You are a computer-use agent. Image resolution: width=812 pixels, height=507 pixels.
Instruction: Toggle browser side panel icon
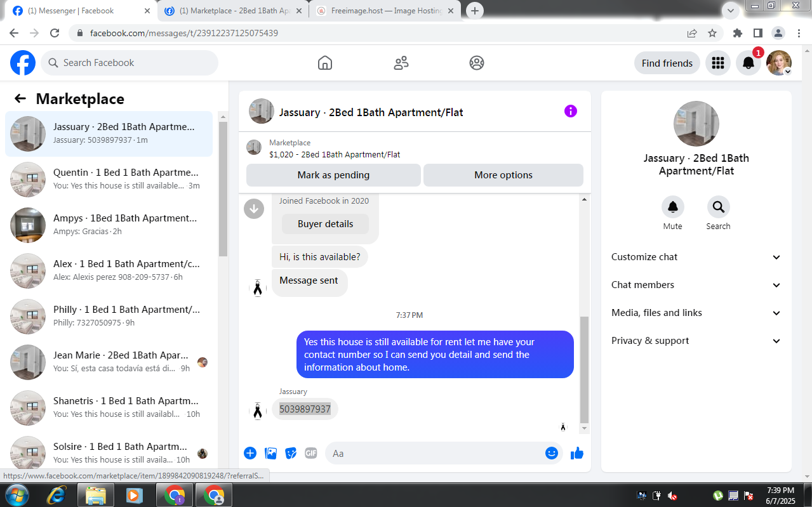(758, 33)
